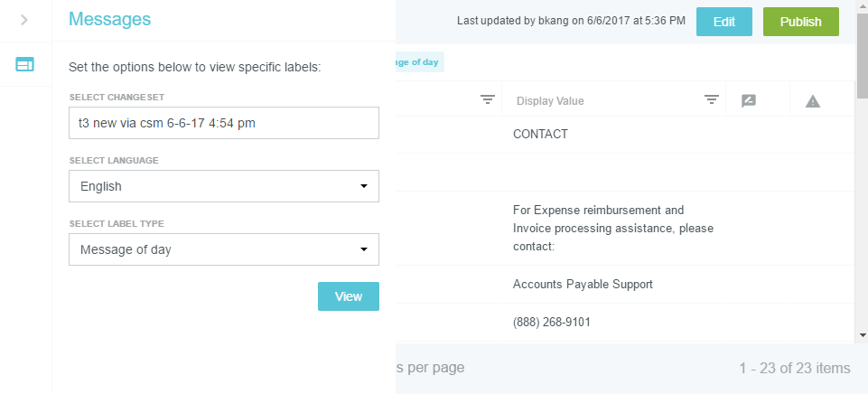Open the filter icon in Display Value column
Screen dimensions: 868x394
pos(712,99)
